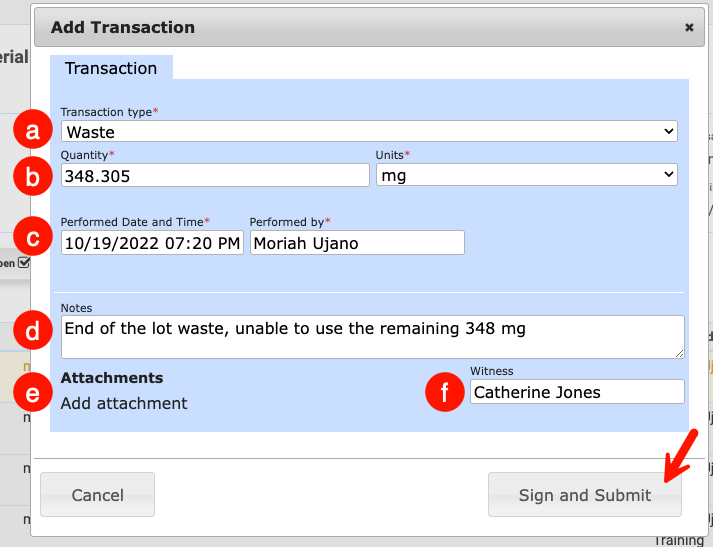Screen dimensions: 713x547
Task: Edit the Performed Date and Time field
Action: (152, 243)
